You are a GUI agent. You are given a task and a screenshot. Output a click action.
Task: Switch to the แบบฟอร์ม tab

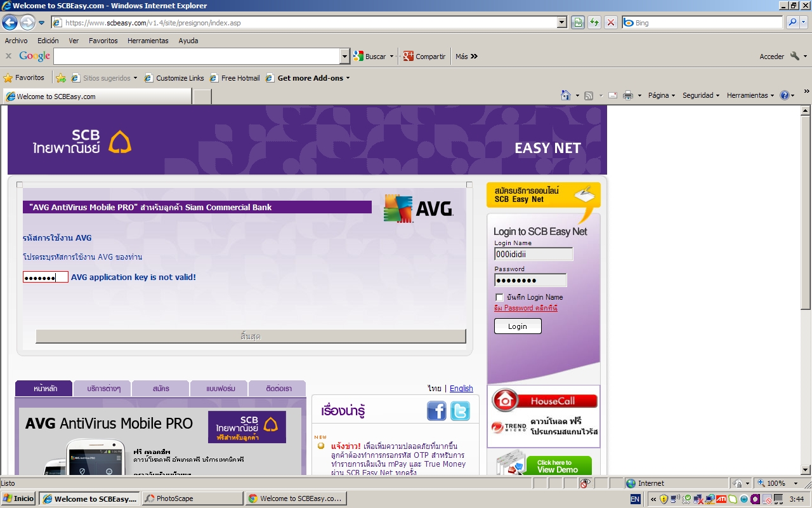(x=219, y=388)
